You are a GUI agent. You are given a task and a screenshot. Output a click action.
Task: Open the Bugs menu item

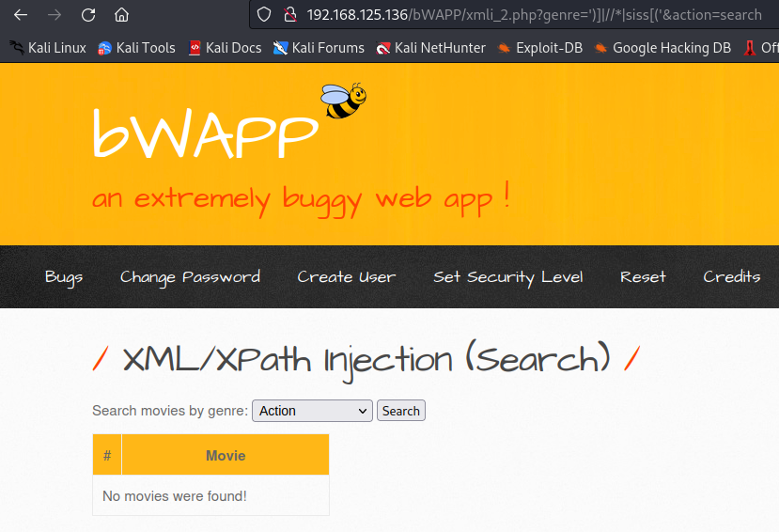point(64,277)
